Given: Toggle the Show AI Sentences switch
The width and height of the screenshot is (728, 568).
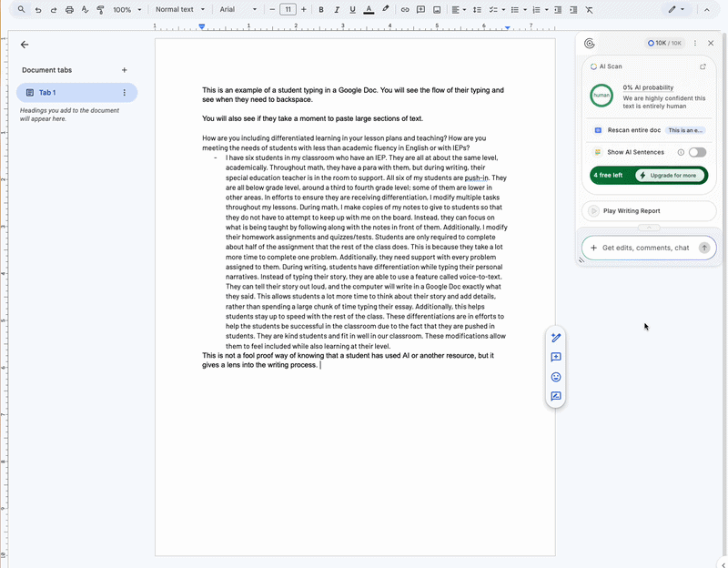Looking at the screenshot, I should [697, 152].
